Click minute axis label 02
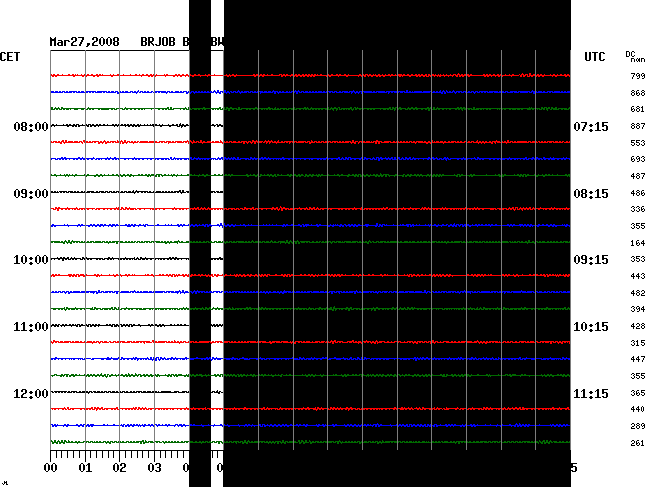Image resolution: width=650 pixels, height=494 pixels. [119, 468]
